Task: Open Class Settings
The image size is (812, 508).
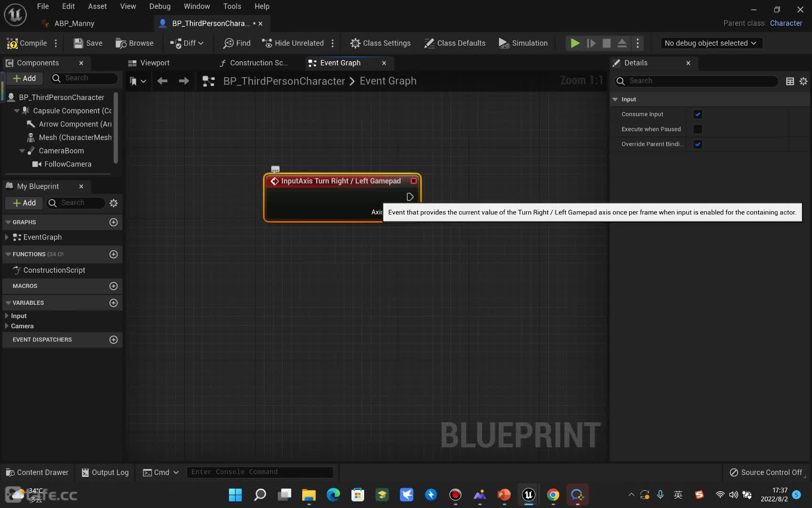Action: tap(380, 43)
